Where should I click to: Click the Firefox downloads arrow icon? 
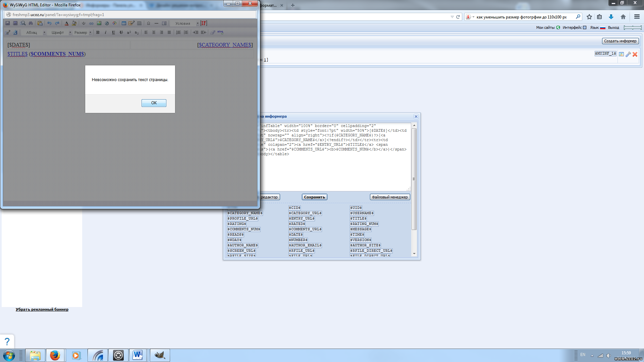point(611,17)
